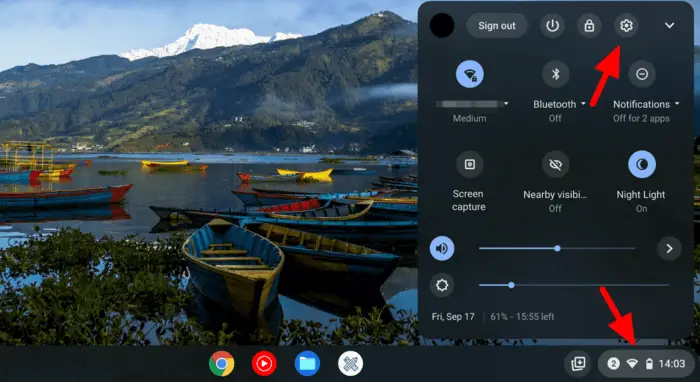
Task: Launch YouTube Music from the shelf
Action: [x=264, y=364]
